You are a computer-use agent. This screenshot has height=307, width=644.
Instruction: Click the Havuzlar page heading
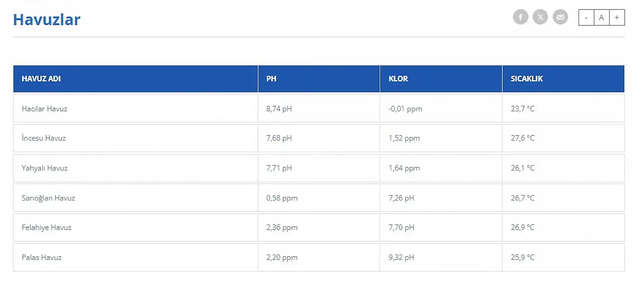click(x=47, y=20)
